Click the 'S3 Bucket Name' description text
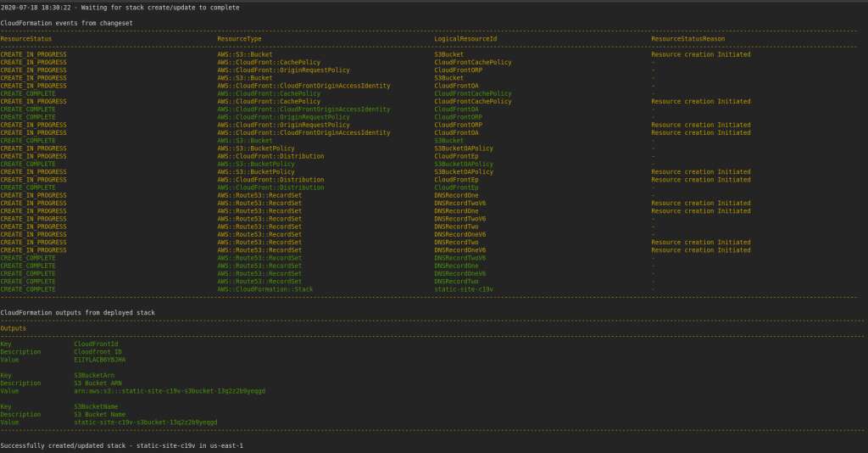The height and width of the screenshot is (453, 868). [x=100, y=414]
